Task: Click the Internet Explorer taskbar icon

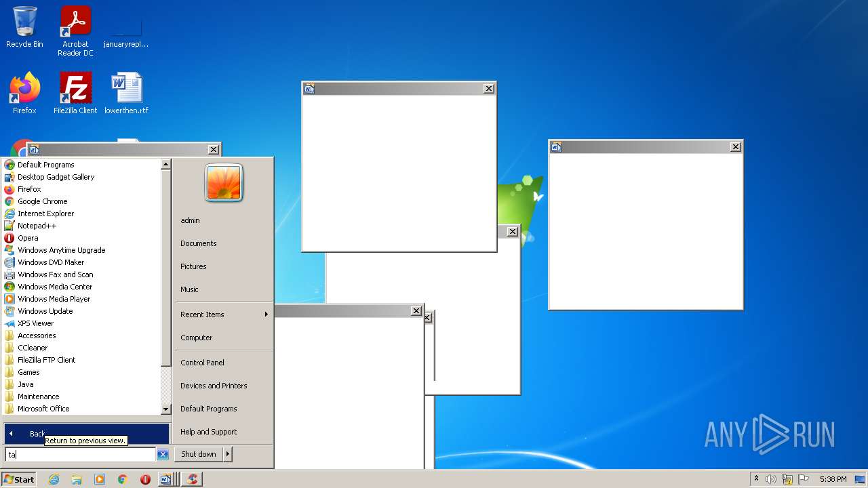Action: pos(54,479)
